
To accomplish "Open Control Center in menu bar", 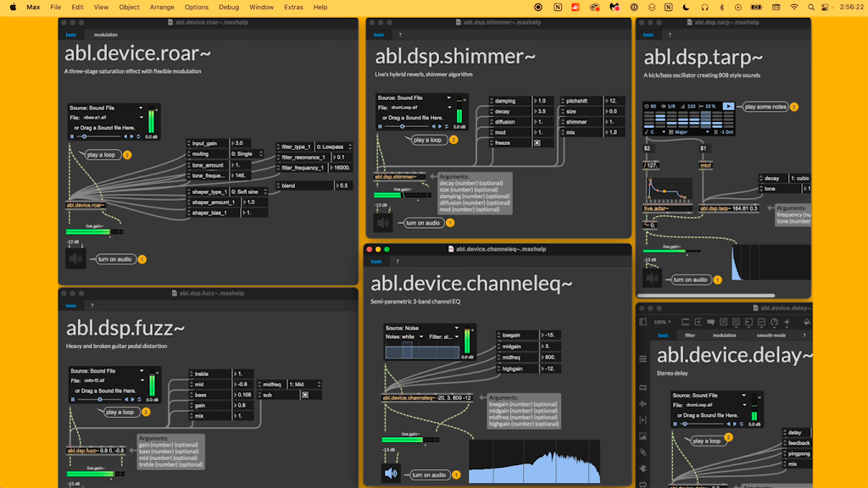I will (826, 7).
